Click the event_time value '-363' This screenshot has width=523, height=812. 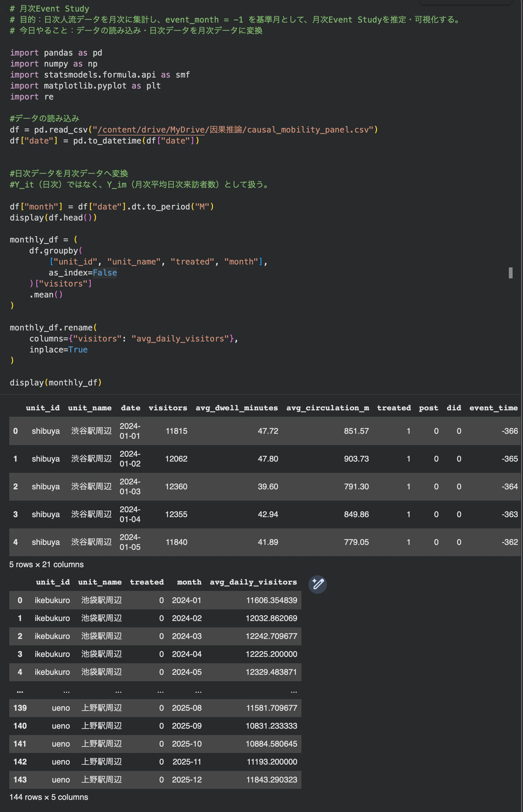[x=510, y=515]
